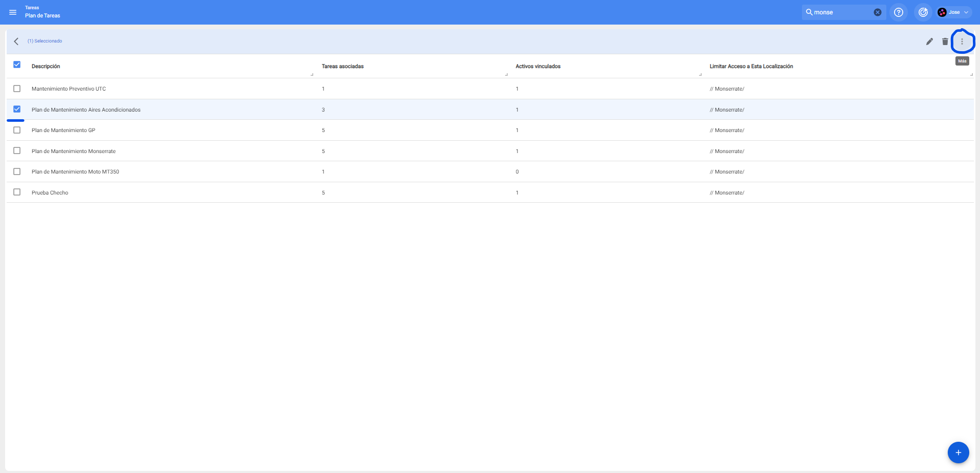Uncheck Plan de Mantenimiento Aires Acondicionados

pos(17,109)
